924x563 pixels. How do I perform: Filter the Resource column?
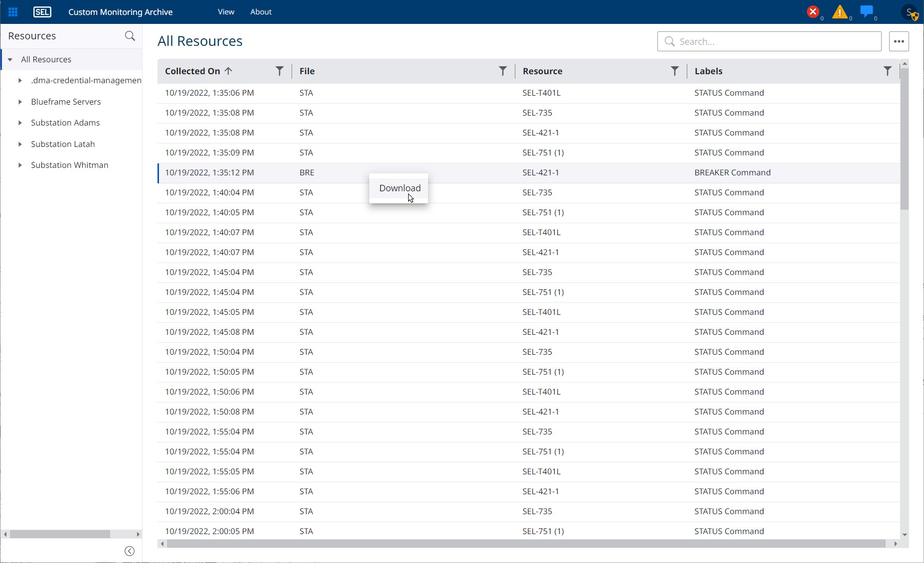675,71
